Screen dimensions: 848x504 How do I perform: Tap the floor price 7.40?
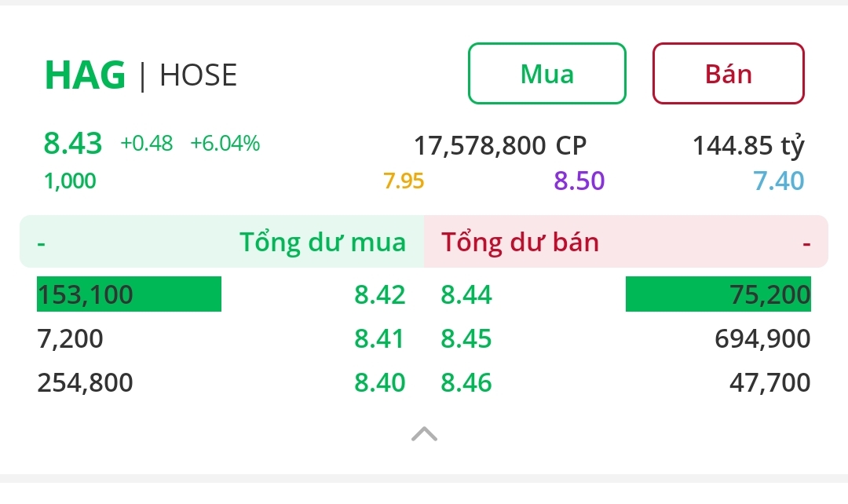pos(779,181)
